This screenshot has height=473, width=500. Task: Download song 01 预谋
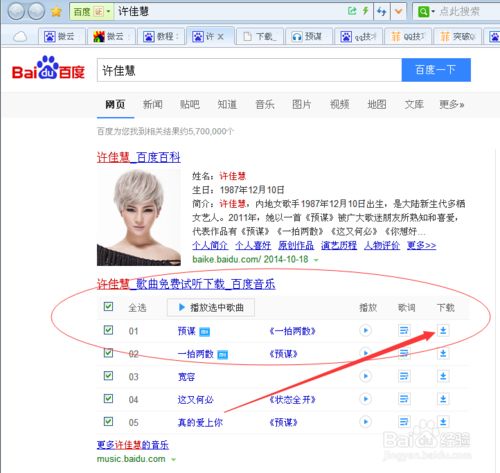(443, 331)
